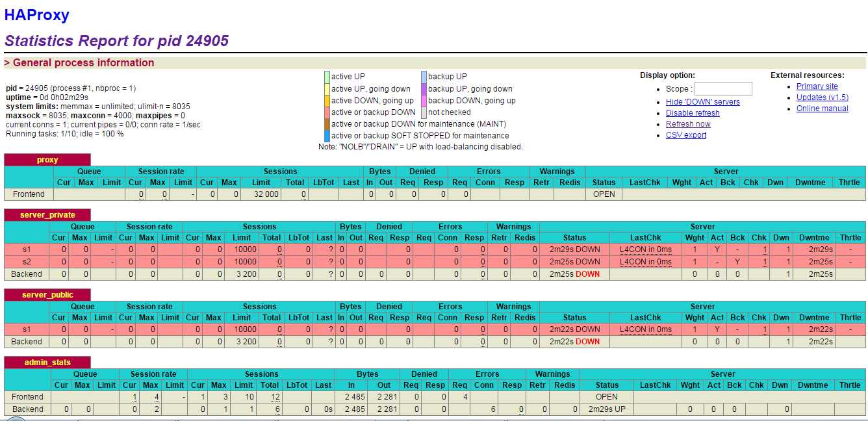
Task: Click 2m22s DOWN status in server_public Backend
Action: pyautogui.click(x=575, y=342)
